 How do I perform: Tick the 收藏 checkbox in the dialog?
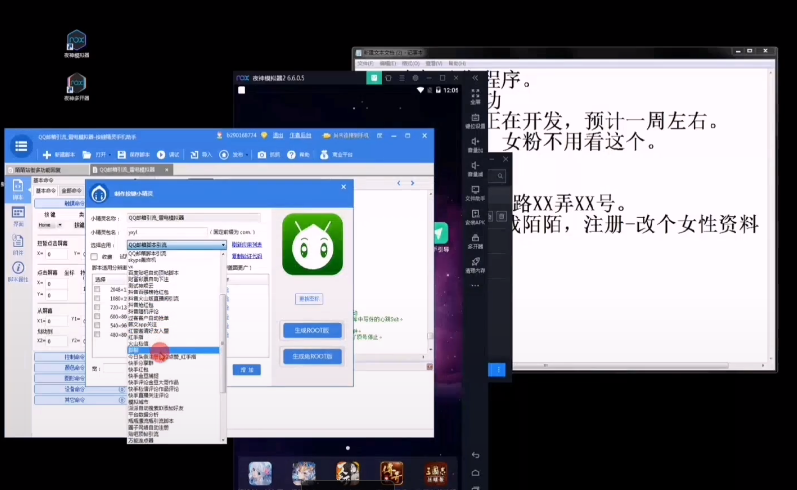[x=94, y=257]
